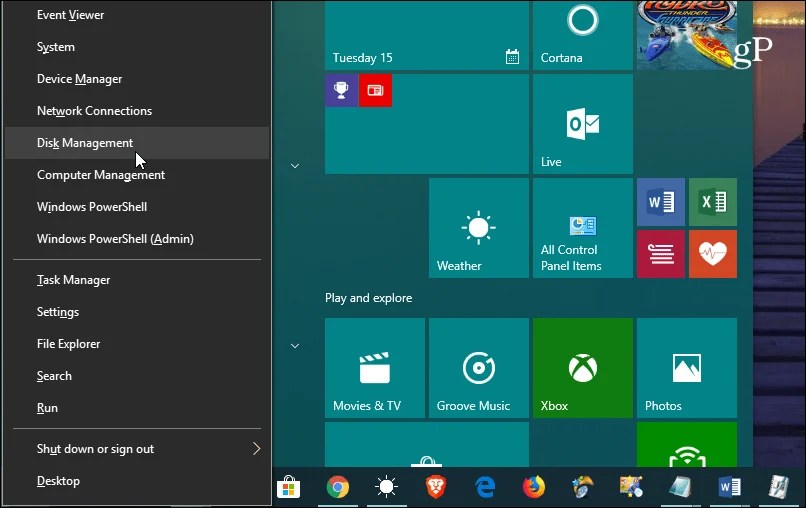Open the orange heart health tile
This screenshot has width=806, height=508.
[713, 254]
